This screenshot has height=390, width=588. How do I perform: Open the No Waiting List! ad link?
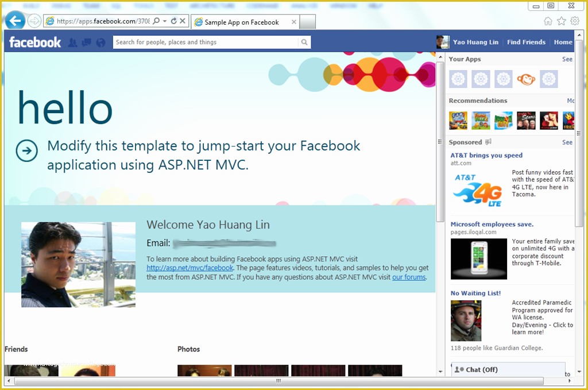pyautogui.click(x=475, y=294)
